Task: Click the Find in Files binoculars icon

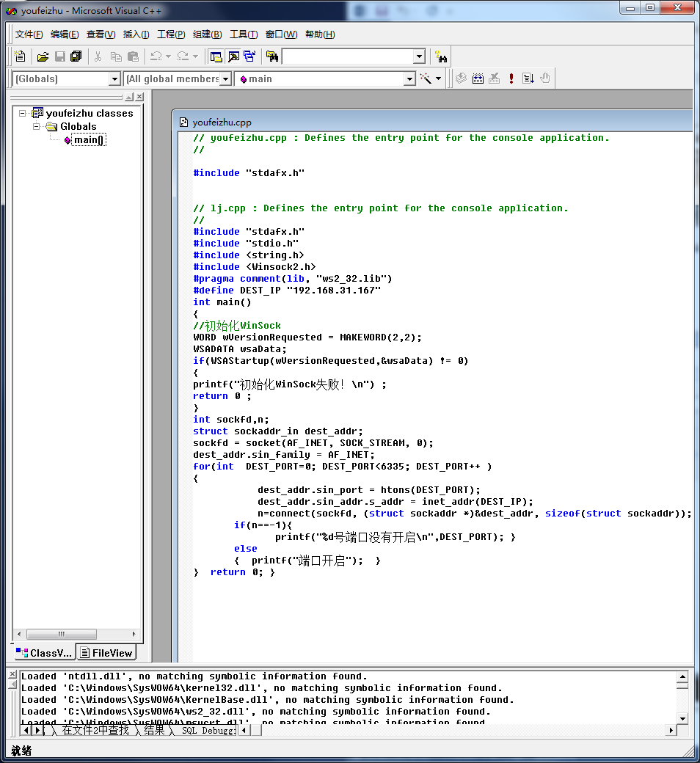Action: point(272,56)
